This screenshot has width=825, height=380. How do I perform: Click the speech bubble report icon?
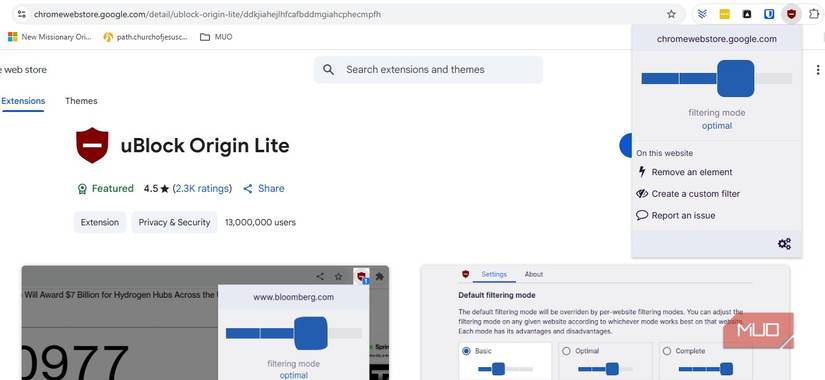pos(641,215)
